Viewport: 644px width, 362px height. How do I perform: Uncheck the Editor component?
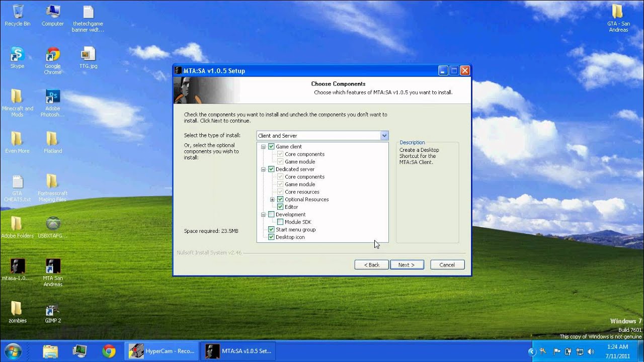click(280, 207)
